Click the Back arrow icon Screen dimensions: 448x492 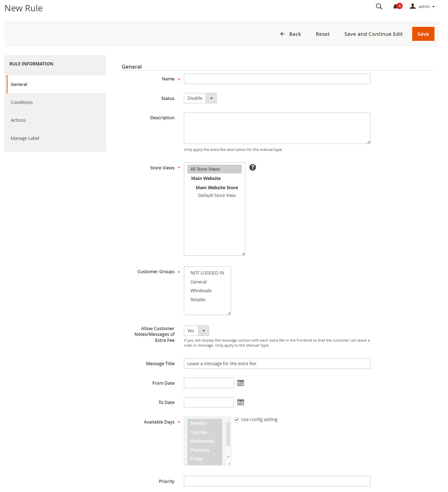(x=283, y=34)
